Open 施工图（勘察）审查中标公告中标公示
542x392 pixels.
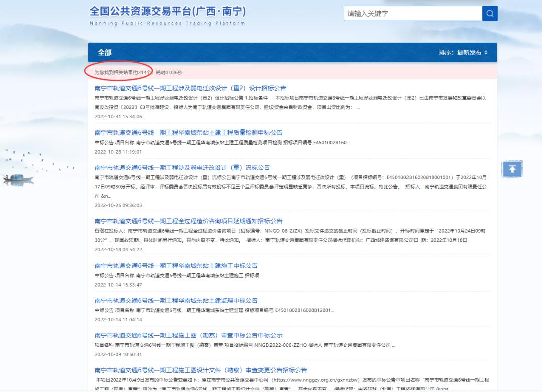pyautogui.click(x=188, y=335)
